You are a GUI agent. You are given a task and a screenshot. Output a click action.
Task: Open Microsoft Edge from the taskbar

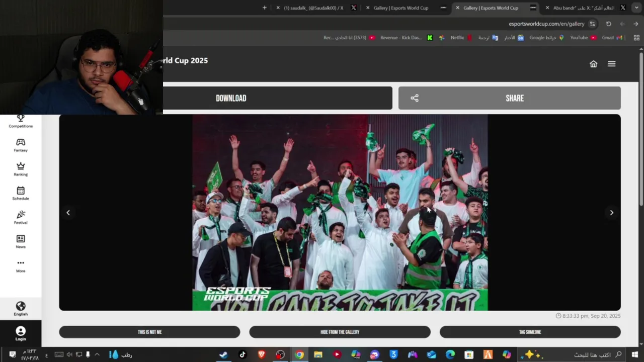[x=450, y=354]
